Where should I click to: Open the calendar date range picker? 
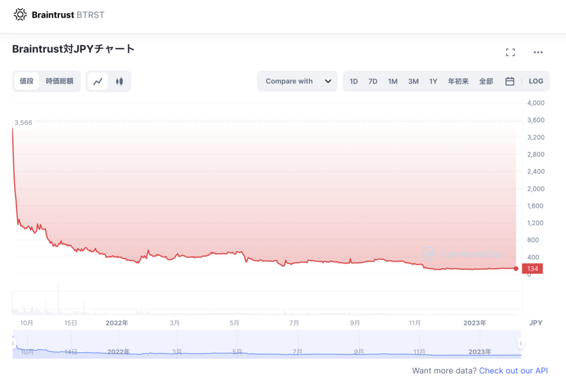coord(510,81)
